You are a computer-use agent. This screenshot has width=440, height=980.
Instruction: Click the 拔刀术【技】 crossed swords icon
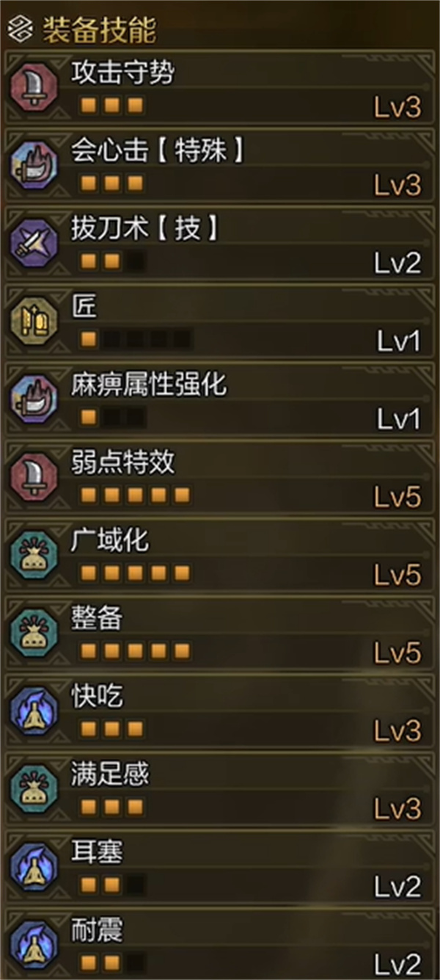[34, 244]
